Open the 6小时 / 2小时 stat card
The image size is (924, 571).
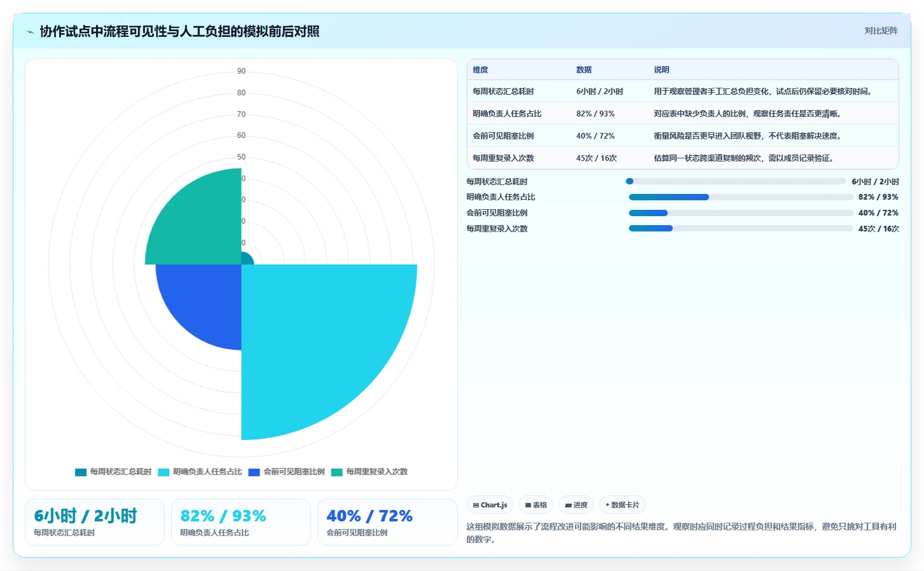pyautogui.click(x=95, y=522)
